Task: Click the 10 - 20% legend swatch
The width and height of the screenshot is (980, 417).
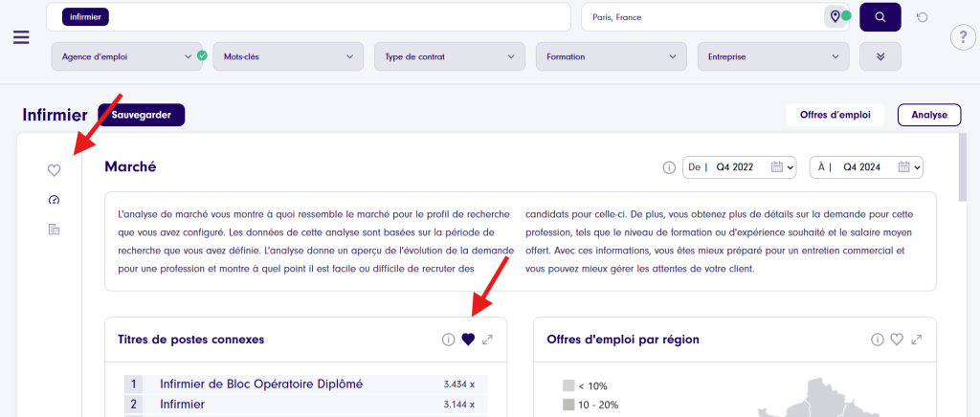Action: click(x=568, y=405)
